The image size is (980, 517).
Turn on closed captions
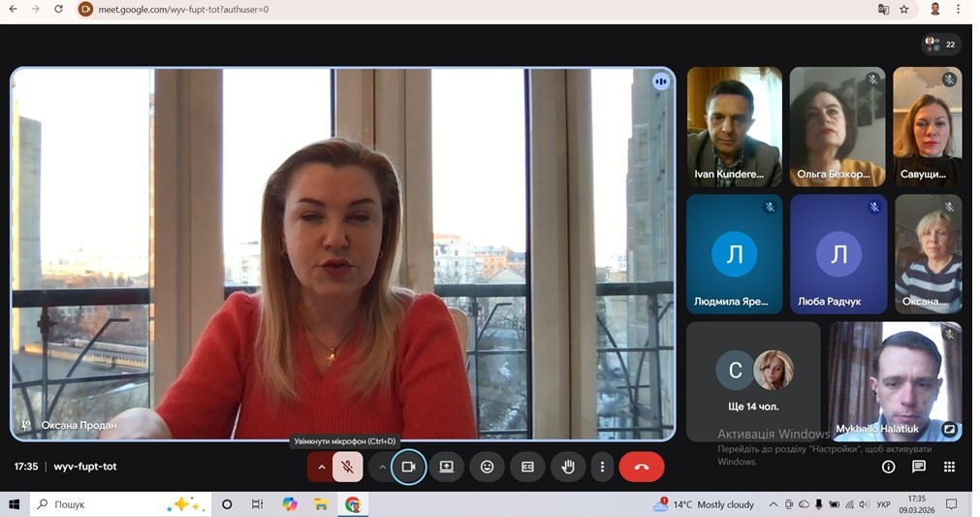click(527, 467)
